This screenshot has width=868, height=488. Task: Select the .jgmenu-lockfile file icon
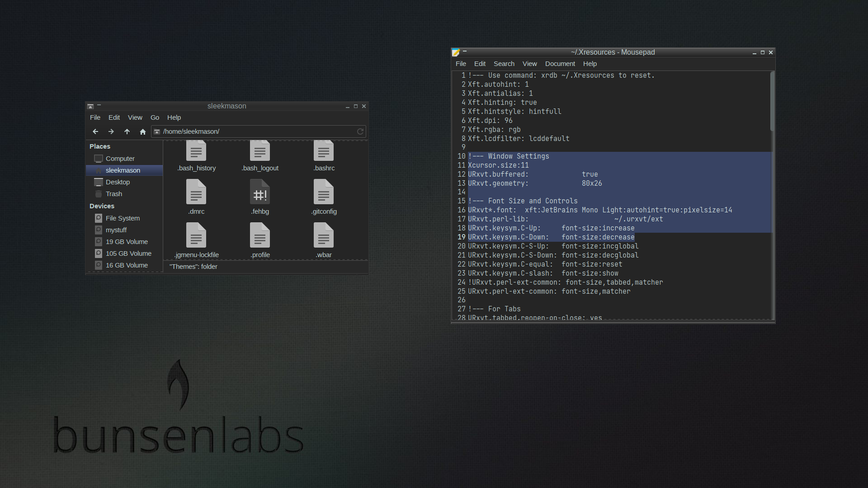[x=196, y=235]
